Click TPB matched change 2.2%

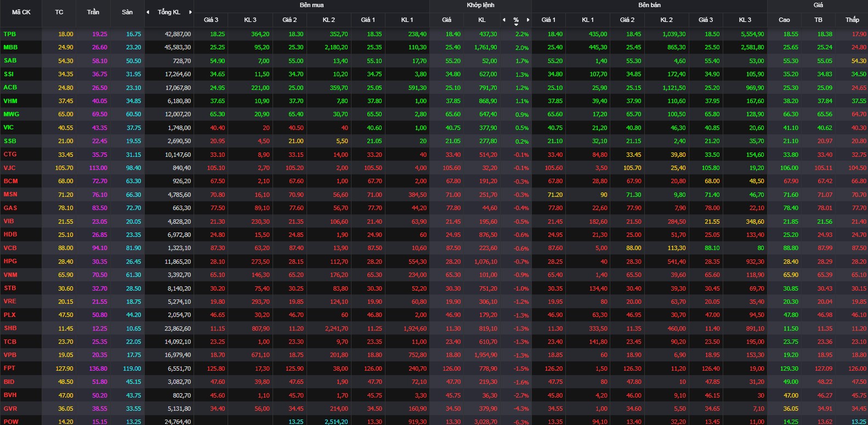522,34
